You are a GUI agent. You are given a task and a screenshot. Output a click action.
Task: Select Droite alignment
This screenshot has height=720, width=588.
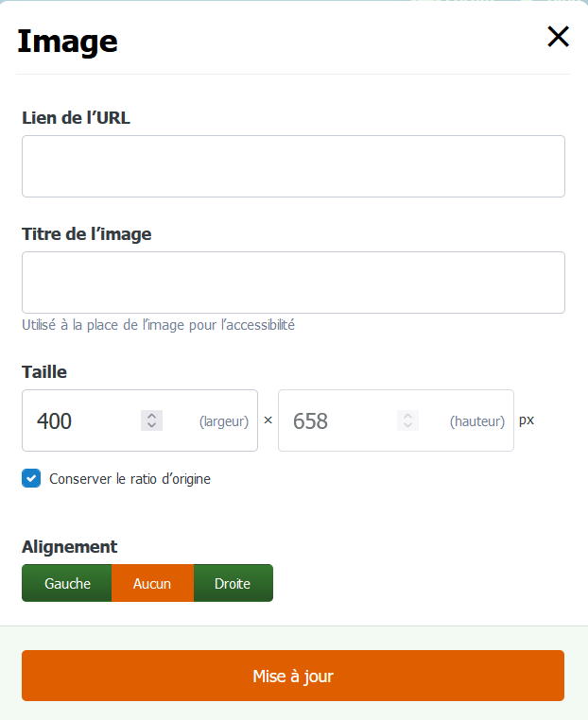pyautogui.click(x=233, y=583)
